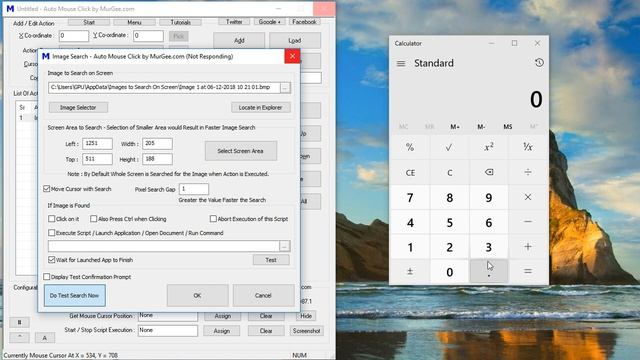Click the plus key in Calculator
The height and width of the screenshot is (360, 640).
528,247
